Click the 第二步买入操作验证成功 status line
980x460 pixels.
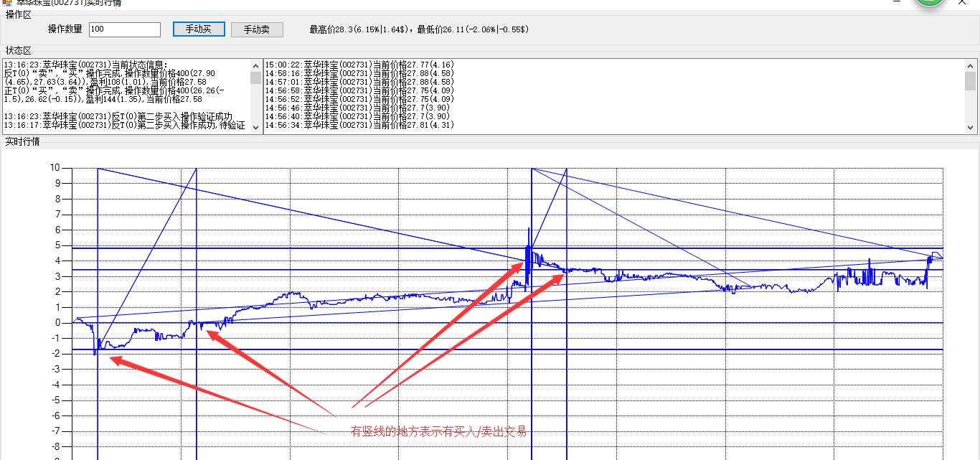click(x=118, y=116)
